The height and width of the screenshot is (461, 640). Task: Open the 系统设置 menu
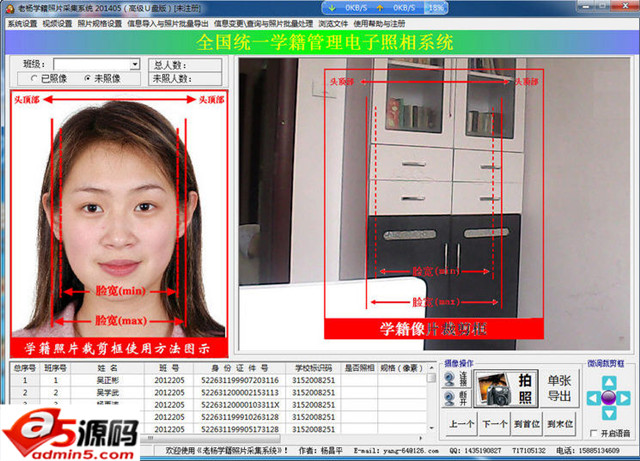coord(22,22)
